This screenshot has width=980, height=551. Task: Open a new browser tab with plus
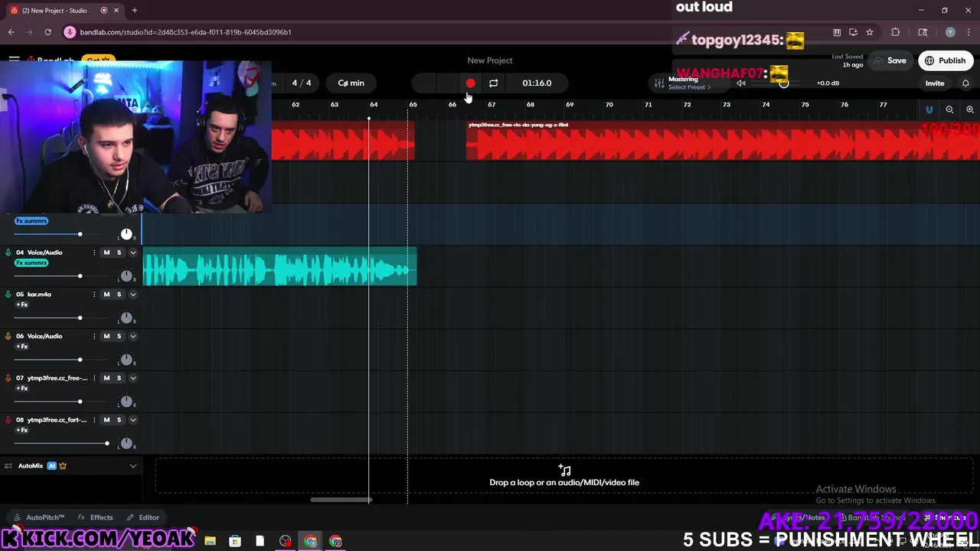pos(134,11)
